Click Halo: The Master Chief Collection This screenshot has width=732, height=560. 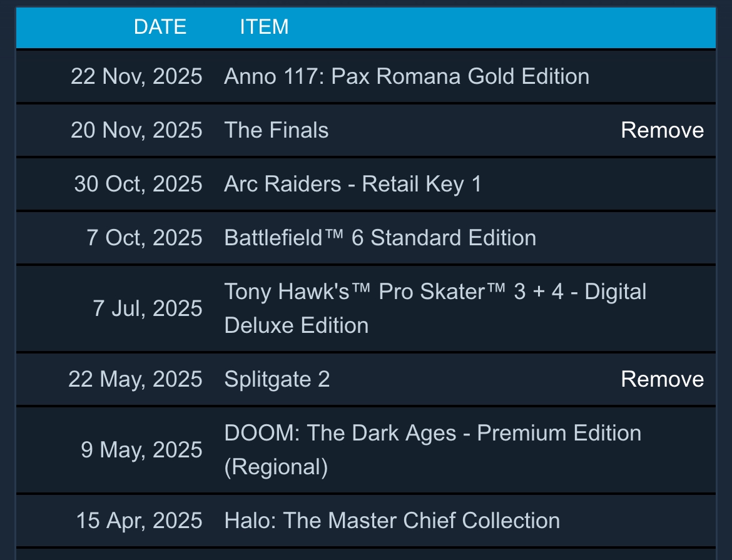coord(392,521)
